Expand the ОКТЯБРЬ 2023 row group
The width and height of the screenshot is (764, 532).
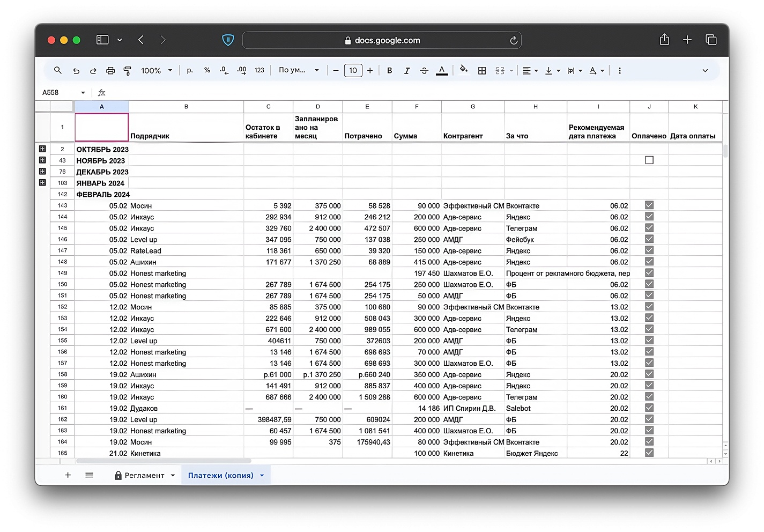(42, 149)
